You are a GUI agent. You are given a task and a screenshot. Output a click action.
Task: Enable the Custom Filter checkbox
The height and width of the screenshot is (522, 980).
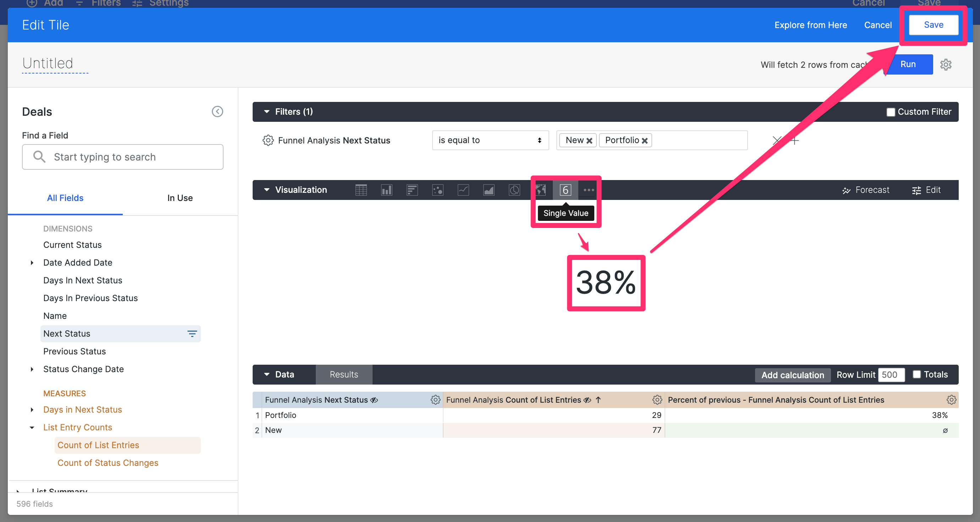891,112
